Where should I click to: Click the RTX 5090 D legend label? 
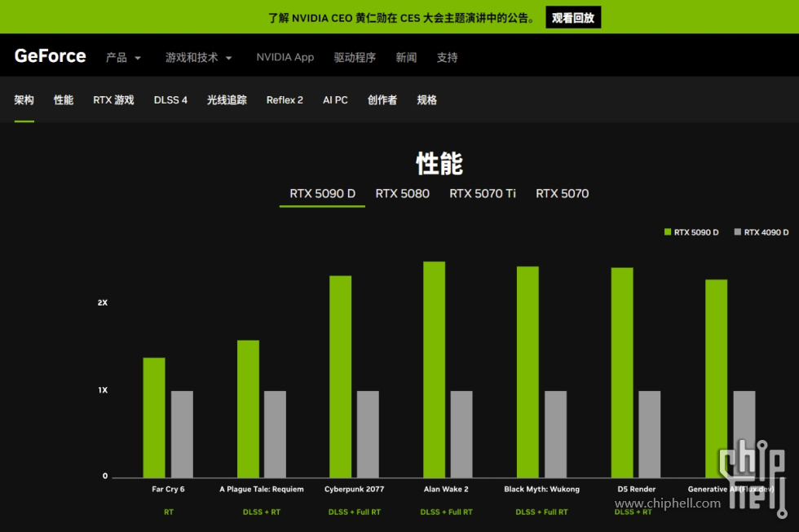click(696, 232)
